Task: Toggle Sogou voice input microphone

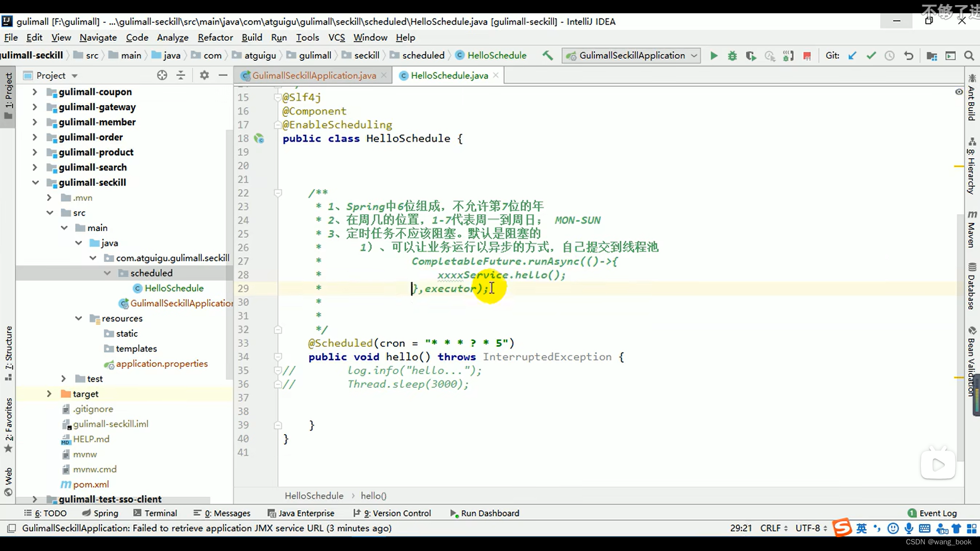Action: [x=909, y=529]
